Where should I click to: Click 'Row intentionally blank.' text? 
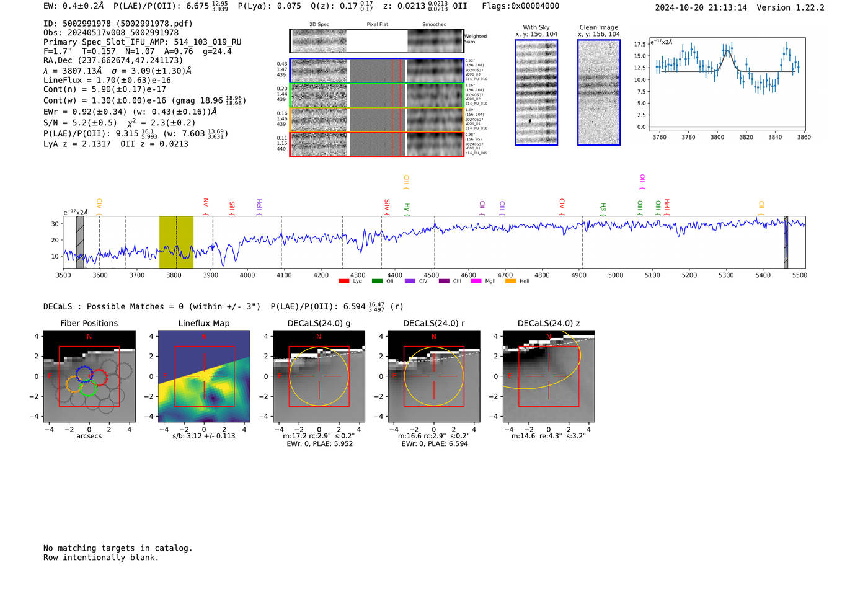coord(101,558)
